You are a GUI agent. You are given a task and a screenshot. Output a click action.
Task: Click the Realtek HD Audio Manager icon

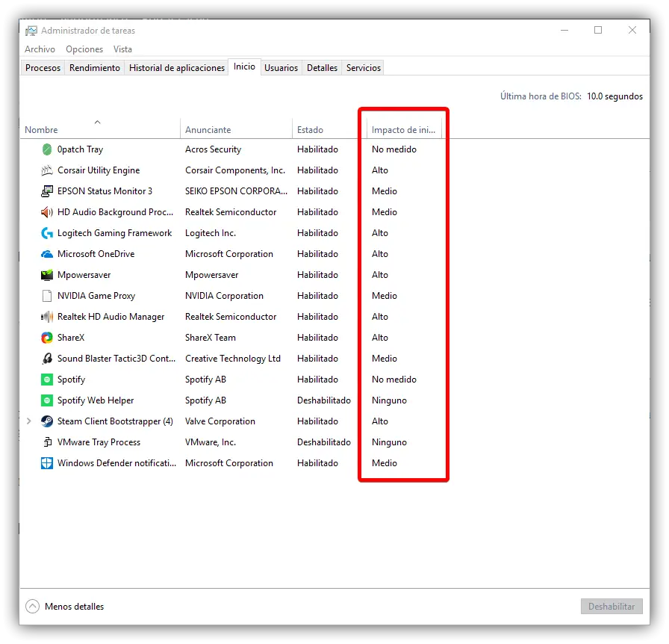(47, 317)
